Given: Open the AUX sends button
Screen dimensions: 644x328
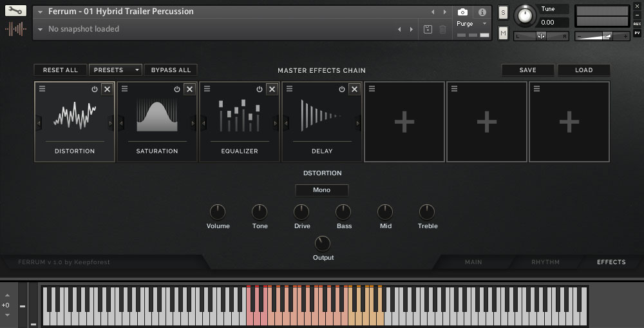Looking at the screenshot, I should coord(637,24).
